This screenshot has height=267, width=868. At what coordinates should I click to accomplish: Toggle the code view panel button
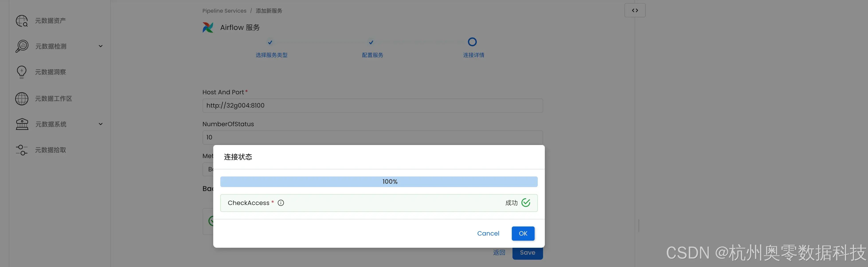click(x=635, y=10)
